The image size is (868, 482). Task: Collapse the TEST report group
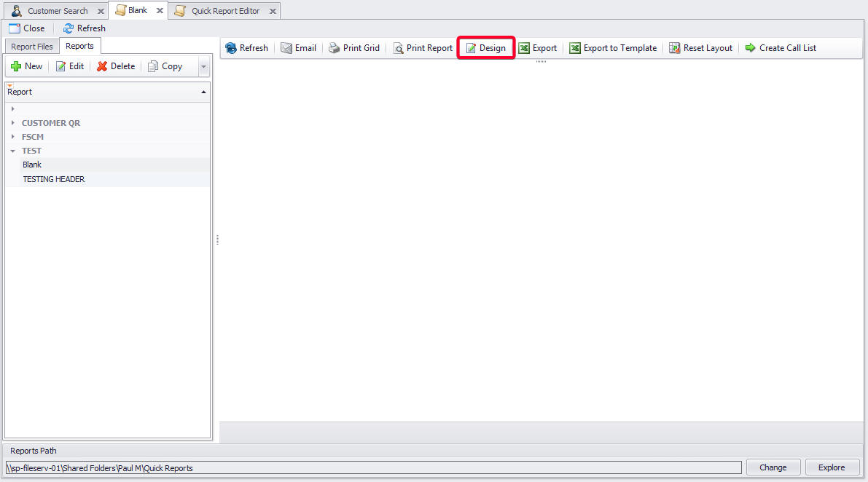(13, 151)
